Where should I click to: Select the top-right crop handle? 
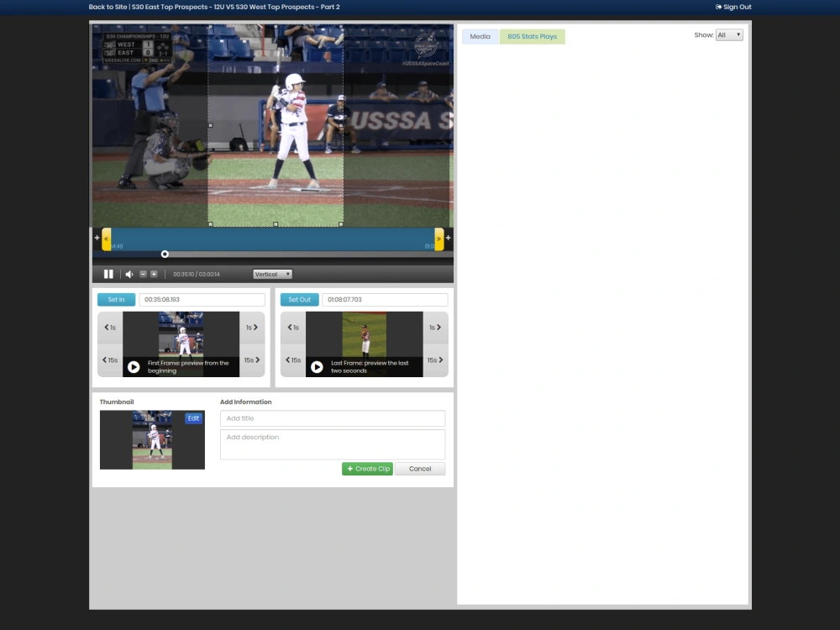pos(341,26)
